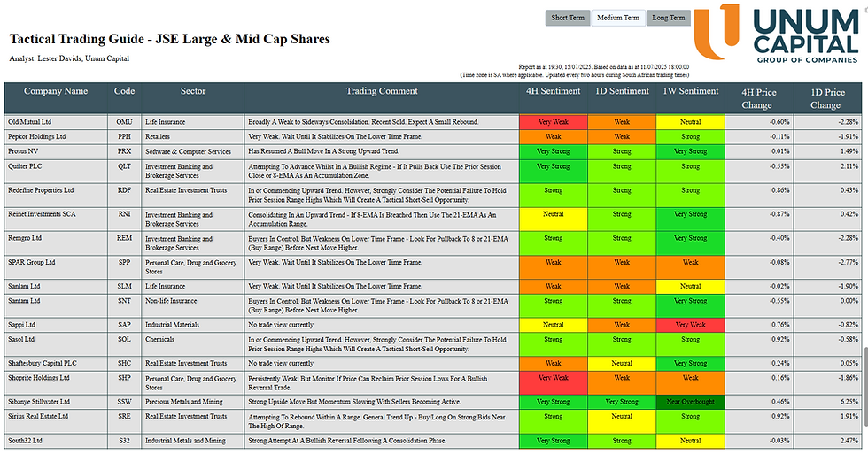Image resolution: width=868 pixels, height=454 pixels.
Task: Click the OMU share code
Action: pyautogui.click(x=125, y=121)
